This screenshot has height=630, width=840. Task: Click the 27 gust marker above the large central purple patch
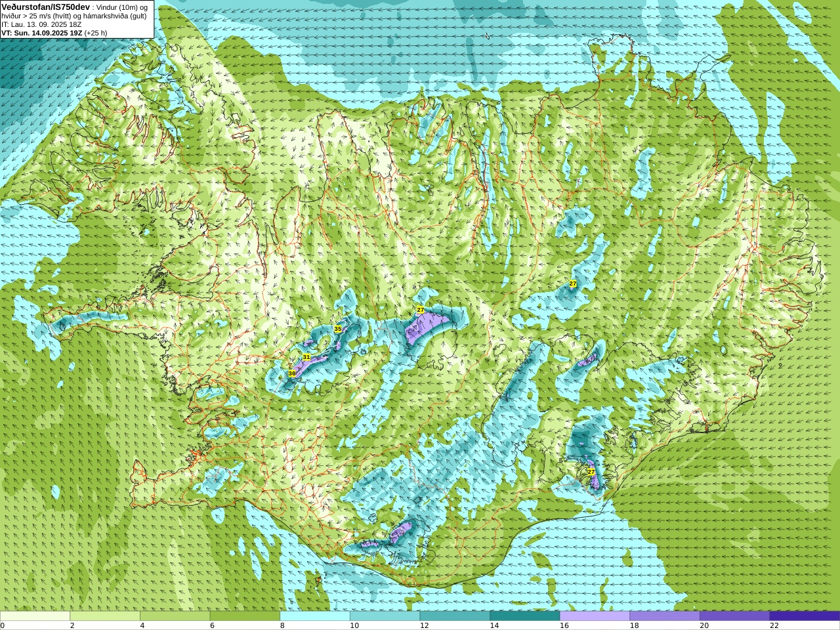click(x=421, y=309)
